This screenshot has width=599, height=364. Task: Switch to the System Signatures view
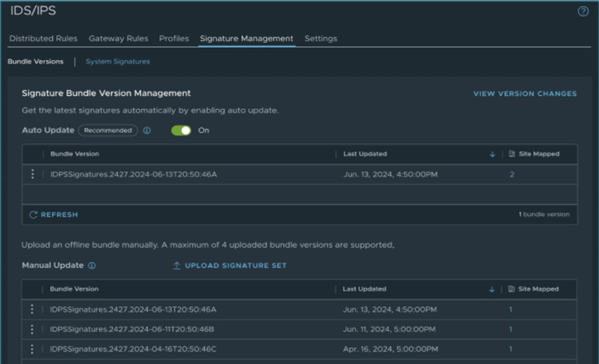(x=118, y=61)
